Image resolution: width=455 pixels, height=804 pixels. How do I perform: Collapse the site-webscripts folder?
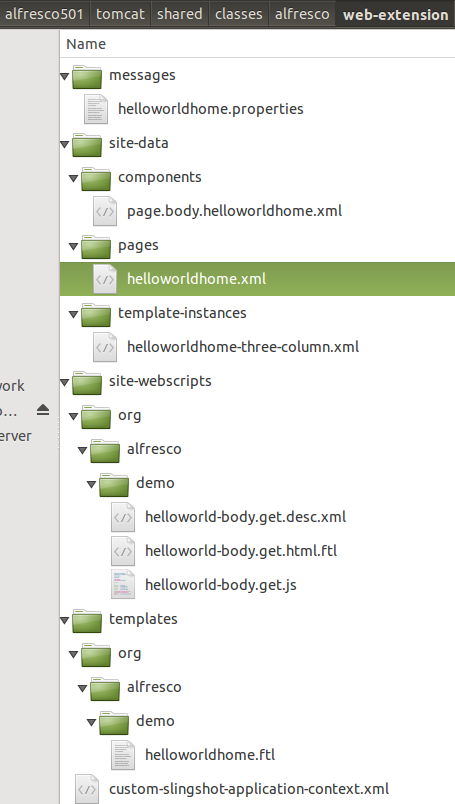[64, 383]
